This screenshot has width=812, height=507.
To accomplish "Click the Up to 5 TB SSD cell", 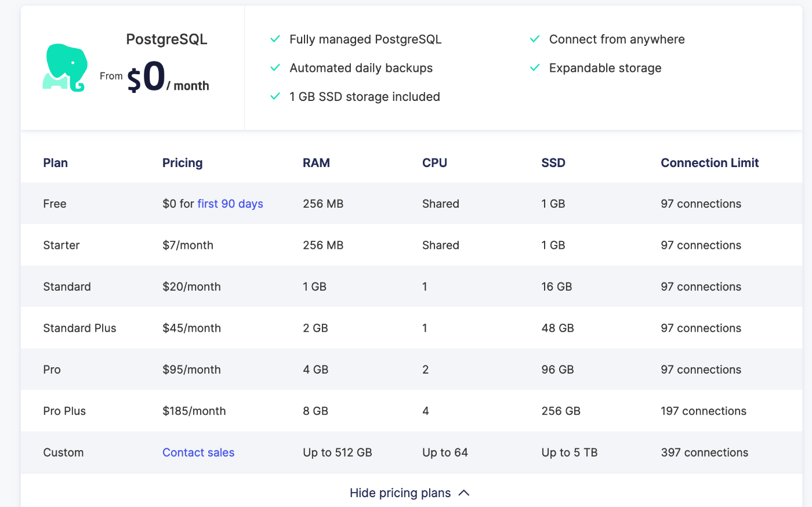I will click(570, 452).
